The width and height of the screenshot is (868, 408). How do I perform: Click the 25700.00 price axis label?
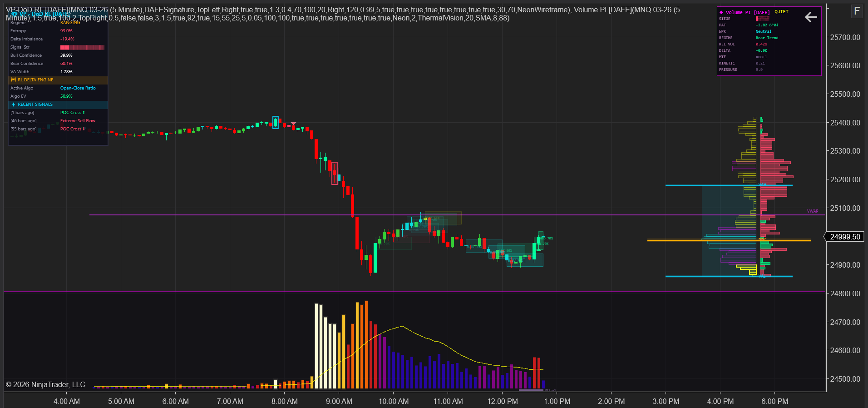click(x=845, y=37)
